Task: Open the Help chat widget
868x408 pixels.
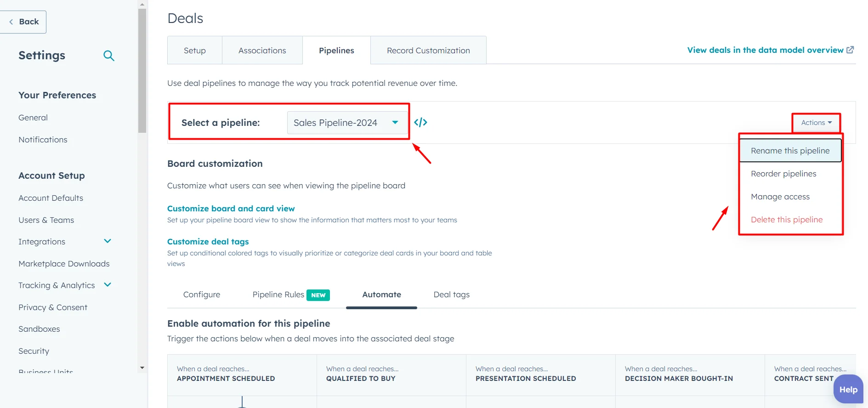Action: pyautogui.click(x=848, y=389)
